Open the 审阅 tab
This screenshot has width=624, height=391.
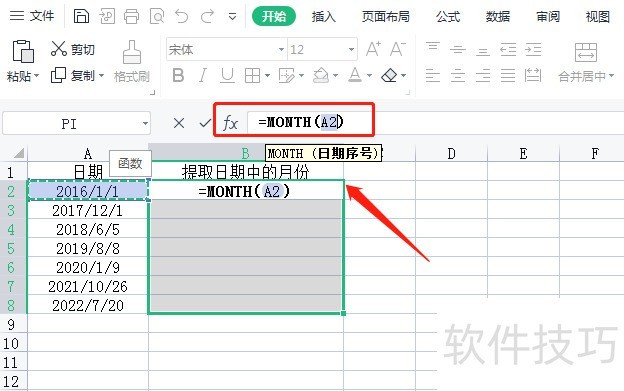click(548, 17)
